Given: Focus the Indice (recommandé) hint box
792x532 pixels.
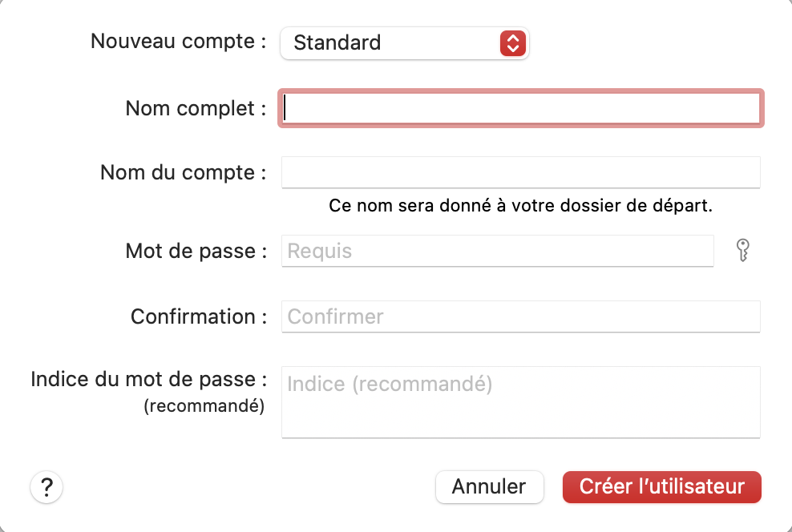Looking at the screenshot, I should pos(520,402).
